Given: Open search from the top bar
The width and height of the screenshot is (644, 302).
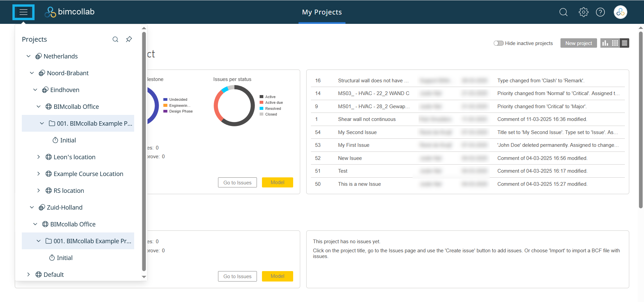Looking at the screenshot, I should pos(563,12).
